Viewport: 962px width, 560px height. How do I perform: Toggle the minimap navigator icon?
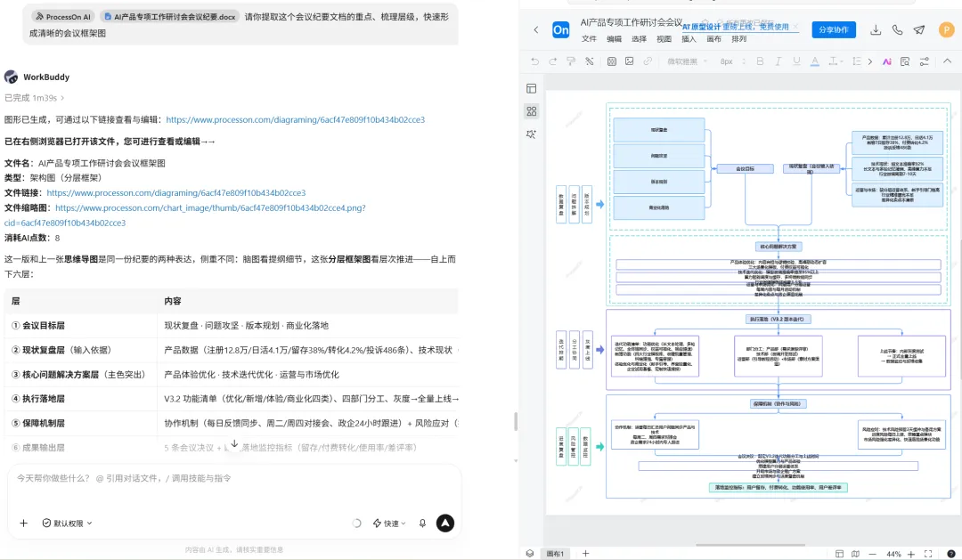tap(855, 554)
